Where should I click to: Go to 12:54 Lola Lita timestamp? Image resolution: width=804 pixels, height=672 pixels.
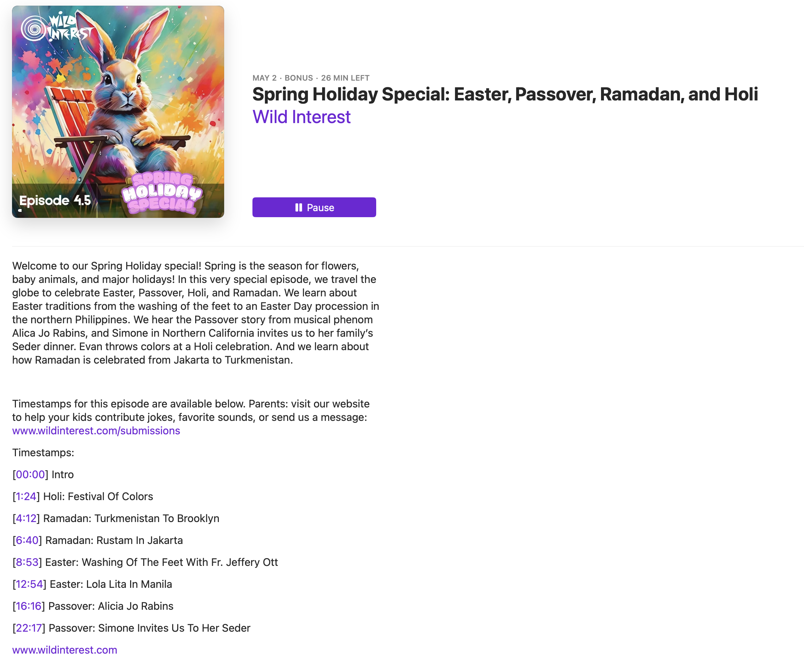click(29, 584)
